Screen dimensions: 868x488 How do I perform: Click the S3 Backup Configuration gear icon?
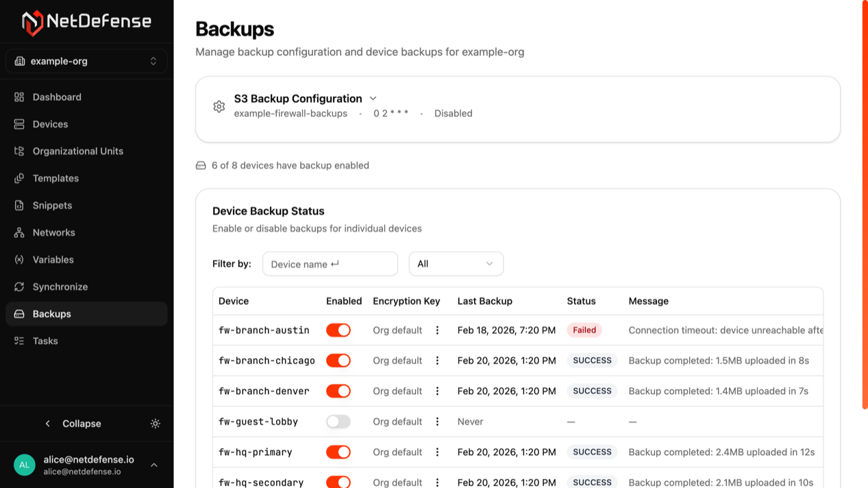[x=219, y=106]
